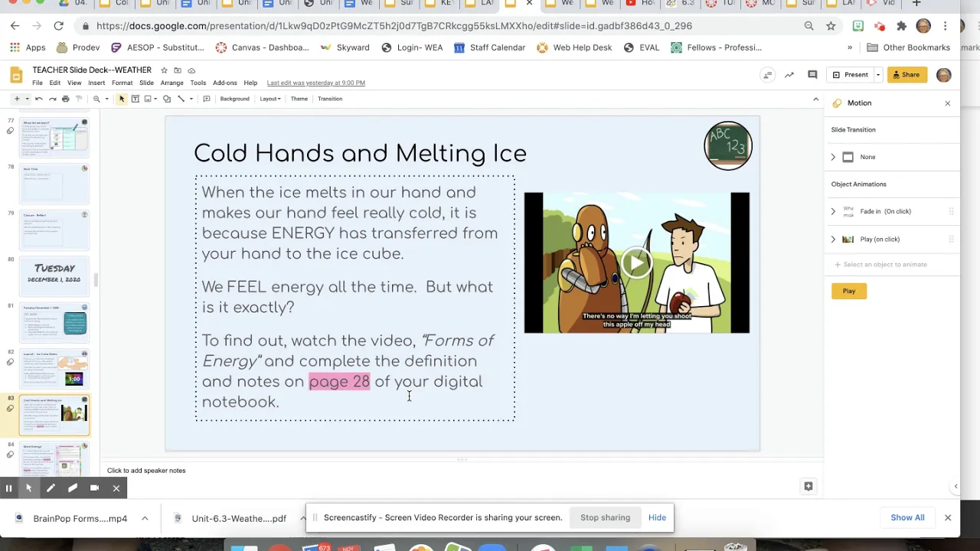The width and height of the screenshot is (980, 551).
Task: Open the Shape tool
Action: [166, 99]
